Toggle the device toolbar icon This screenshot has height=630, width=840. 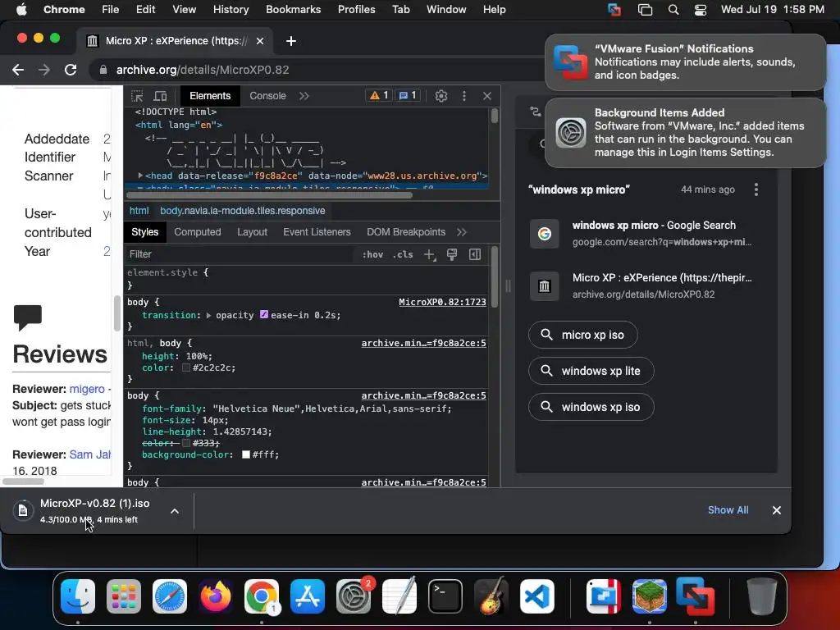pos(160,96)
